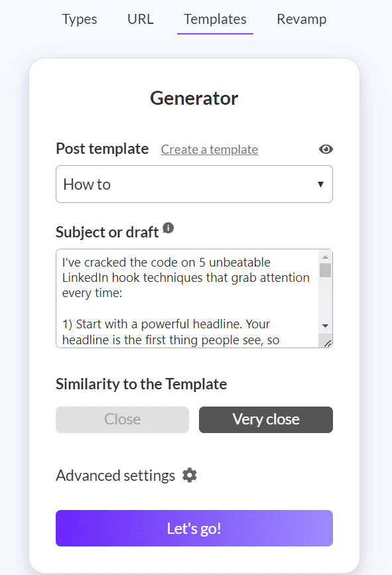
Task: Select Very close similarity option
Action: point(266,420)
